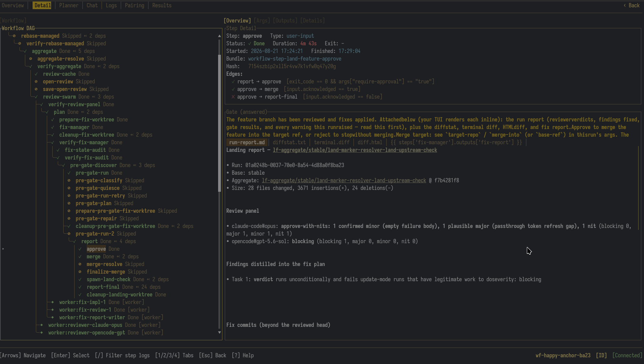Select the aggregate-resolve skipped step
This screenshot has width=644, height=364.
pos(61,59)
